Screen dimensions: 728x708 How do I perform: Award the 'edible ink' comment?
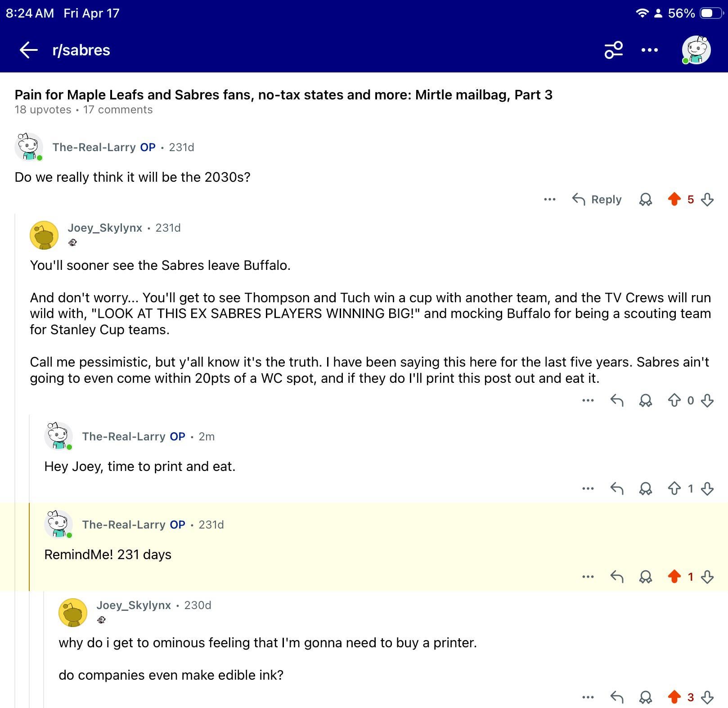point(646,697)
